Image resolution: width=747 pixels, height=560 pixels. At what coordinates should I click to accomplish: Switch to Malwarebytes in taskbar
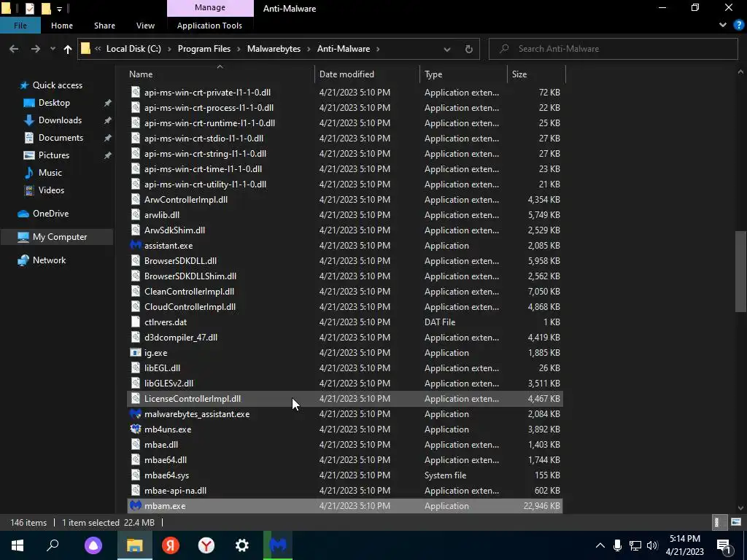tap(278, 545)
